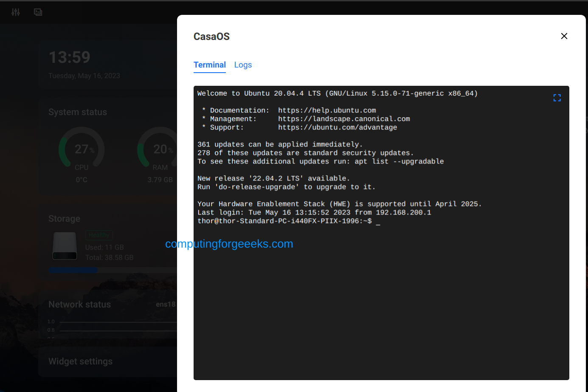This screenshot has width=588, height=392.
Task: Click the date Tuesday, May 16, 2023
Action: [x=84, y=76]
